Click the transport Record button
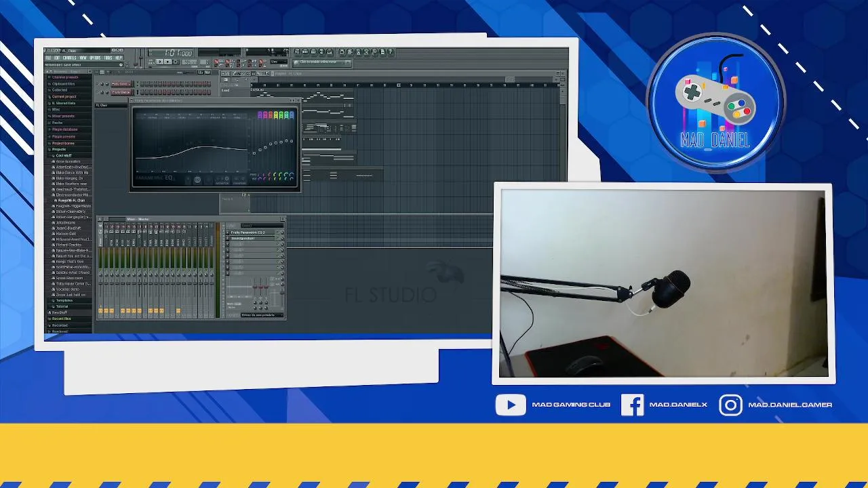This screenshot has height=488, width=868. [176, 62]
